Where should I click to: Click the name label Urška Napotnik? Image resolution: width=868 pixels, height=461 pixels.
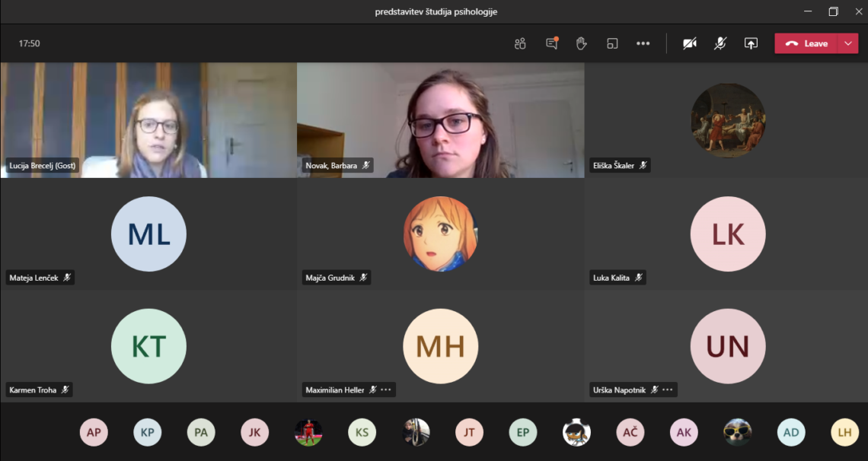coord(620,389)
